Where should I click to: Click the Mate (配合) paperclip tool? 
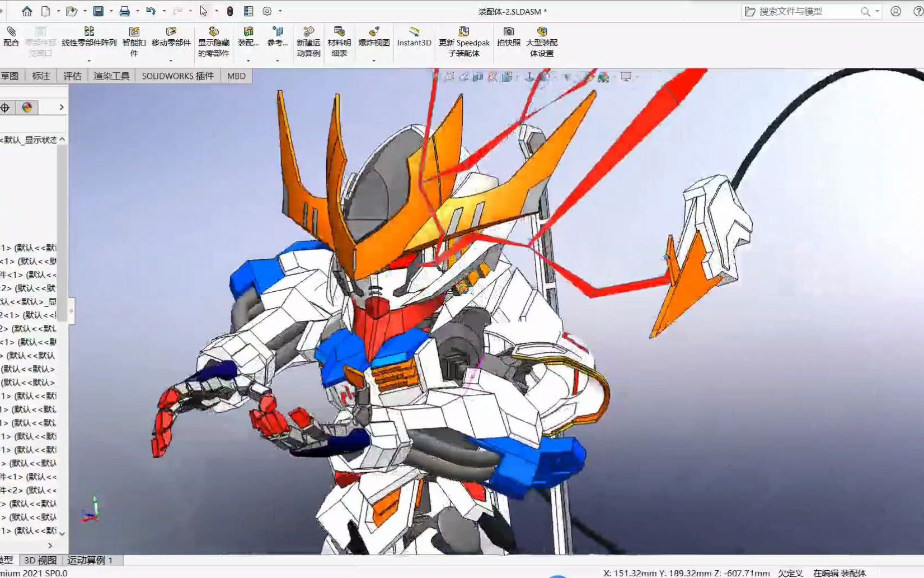tap(11, 37)
